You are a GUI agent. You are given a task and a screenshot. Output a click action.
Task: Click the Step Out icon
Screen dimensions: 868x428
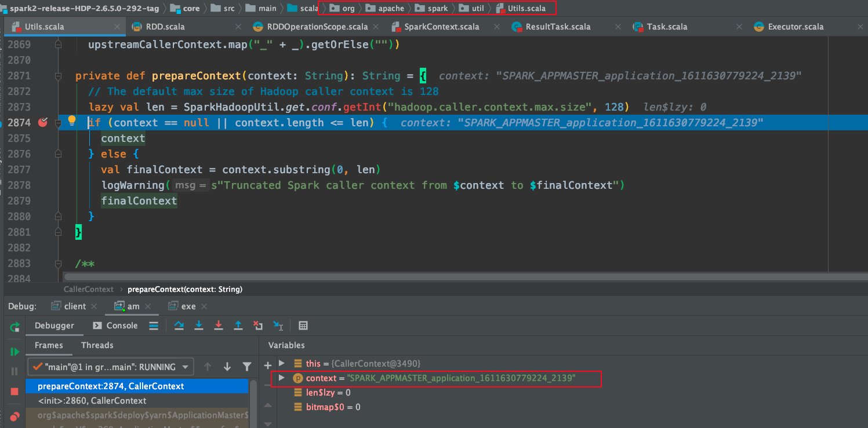(238, 325)
